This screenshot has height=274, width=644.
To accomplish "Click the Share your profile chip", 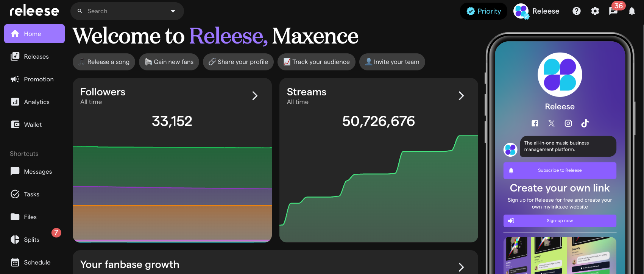I will click(x=238, y=62).
